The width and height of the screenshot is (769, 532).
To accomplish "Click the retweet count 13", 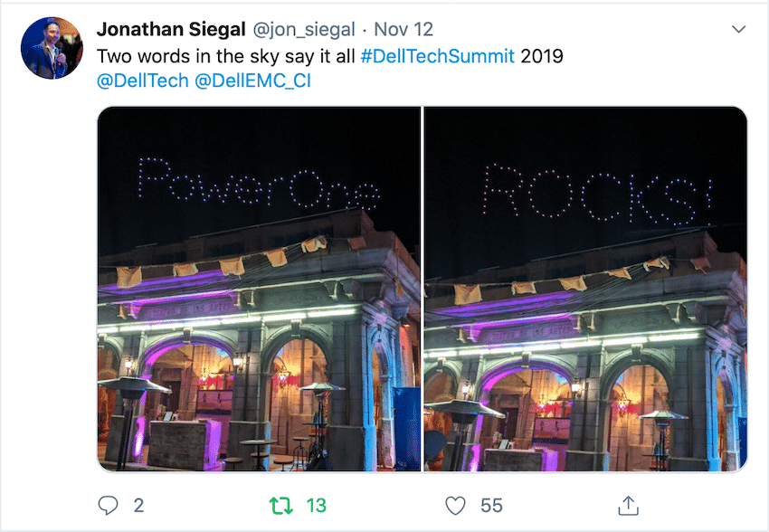I will (317, 506).
